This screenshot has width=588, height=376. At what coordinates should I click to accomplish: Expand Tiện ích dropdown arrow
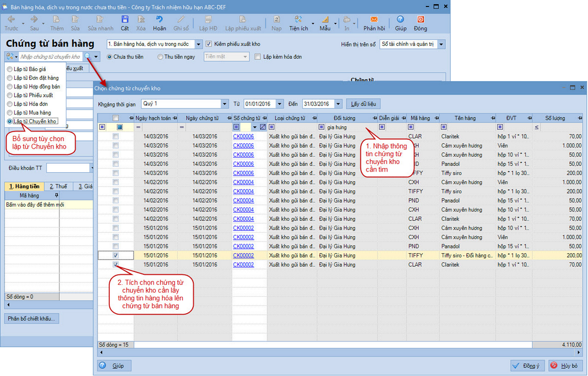coord(313,23)
